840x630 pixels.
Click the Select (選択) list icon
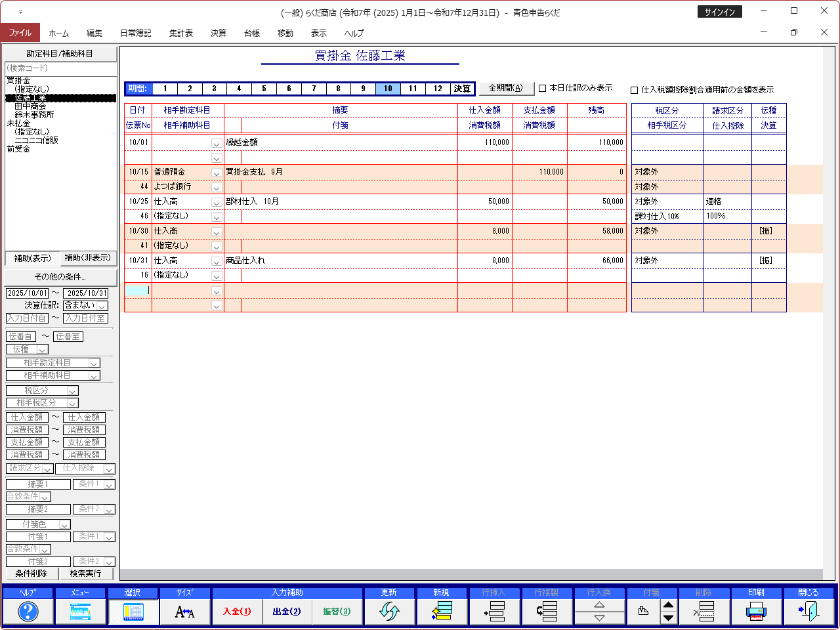pyautogui.click(x=133, y=612)
